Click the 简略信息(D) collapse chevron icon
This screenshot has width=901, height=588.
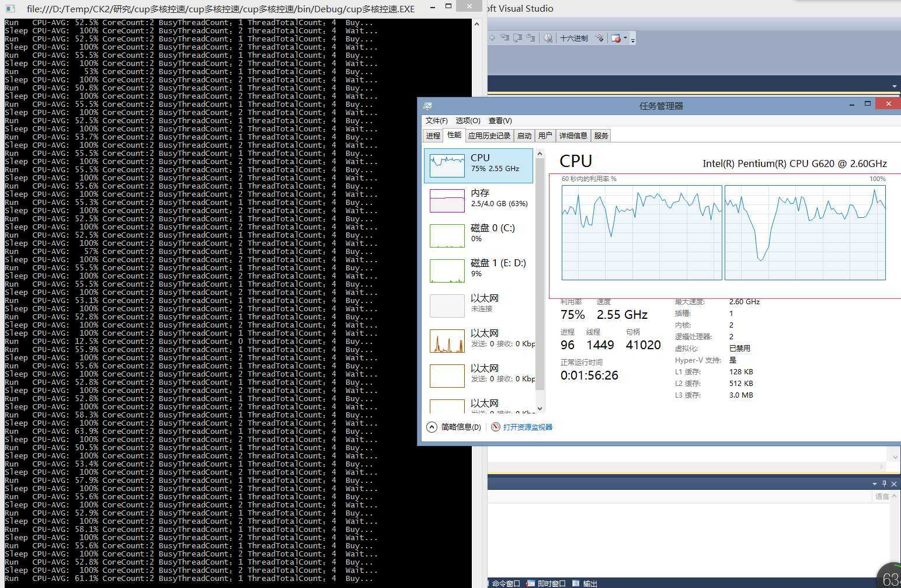432,427
